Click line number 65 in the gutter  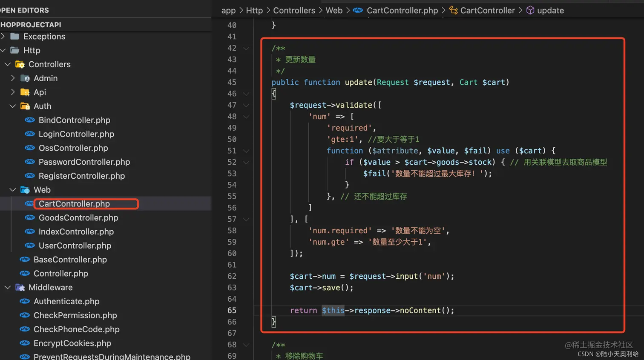(232, 310)
